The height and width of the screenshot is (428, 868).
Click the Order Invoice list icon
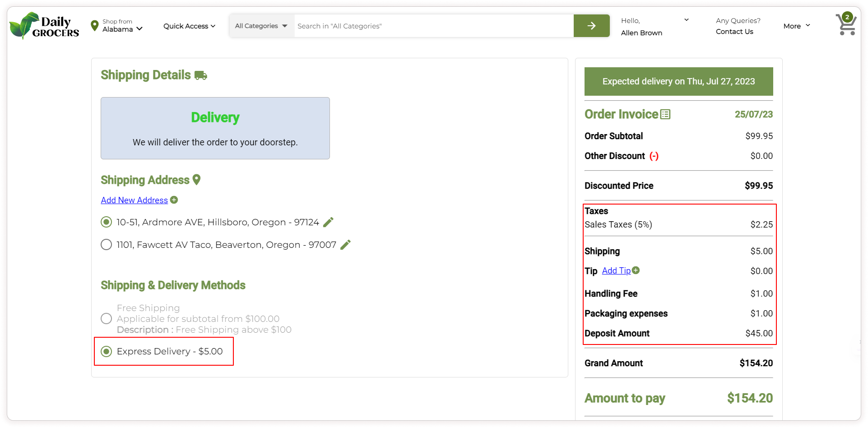[x=665, y=114]
